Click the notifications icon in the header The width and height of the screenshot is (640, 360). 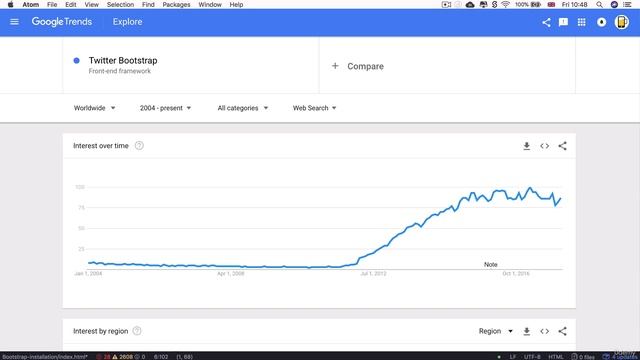point(602,22)
